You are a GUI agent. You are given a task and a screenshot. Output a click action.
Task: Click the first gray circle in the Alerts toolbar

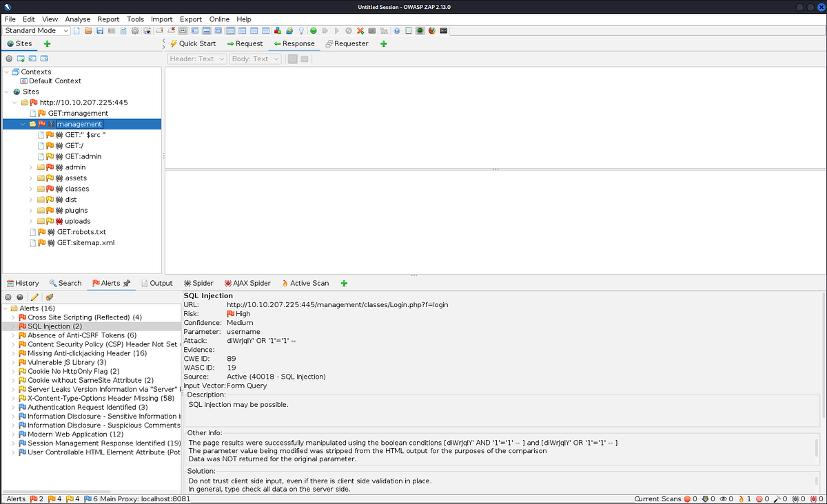9,297
